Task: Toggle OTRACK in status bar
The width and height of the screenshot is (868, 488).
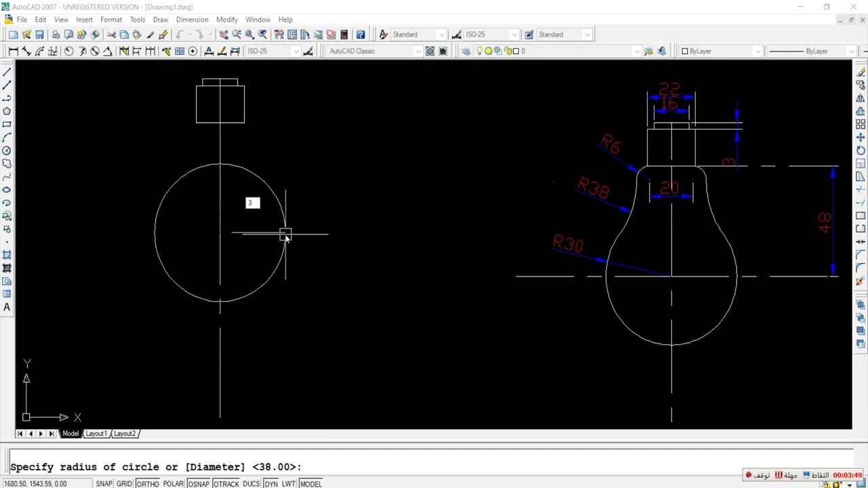Action: [226, 484]
